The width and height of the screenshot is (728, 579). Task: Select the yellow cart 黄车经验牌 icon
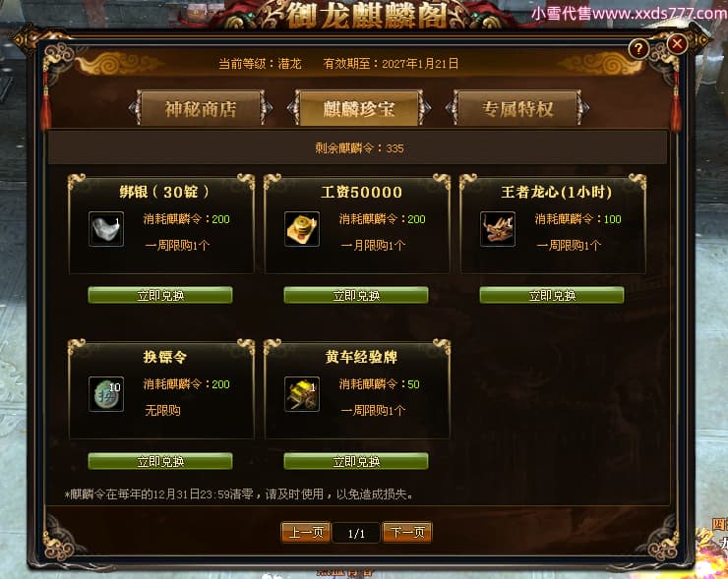(302, 394)
